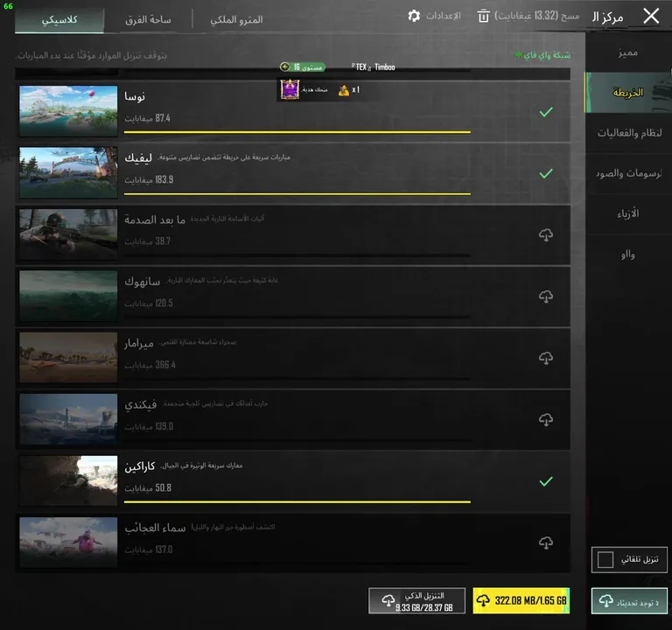Open the ميرامار map thumbnail
This screenshot has width=672, height=630.
(68, 357)
